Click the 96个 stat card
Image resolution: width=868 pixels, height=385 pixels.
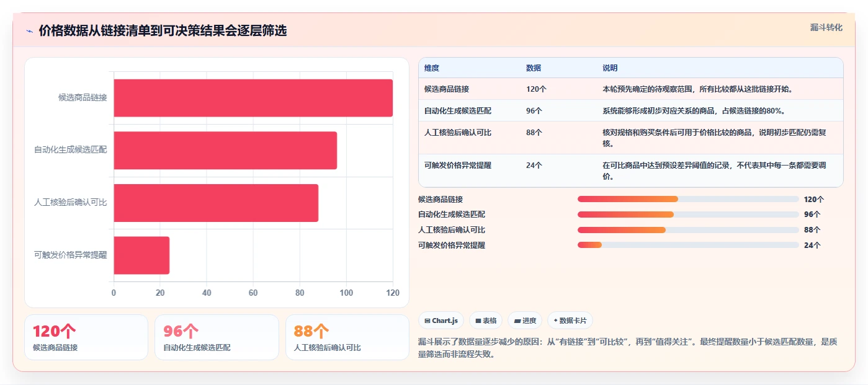[x=217, y=337]
